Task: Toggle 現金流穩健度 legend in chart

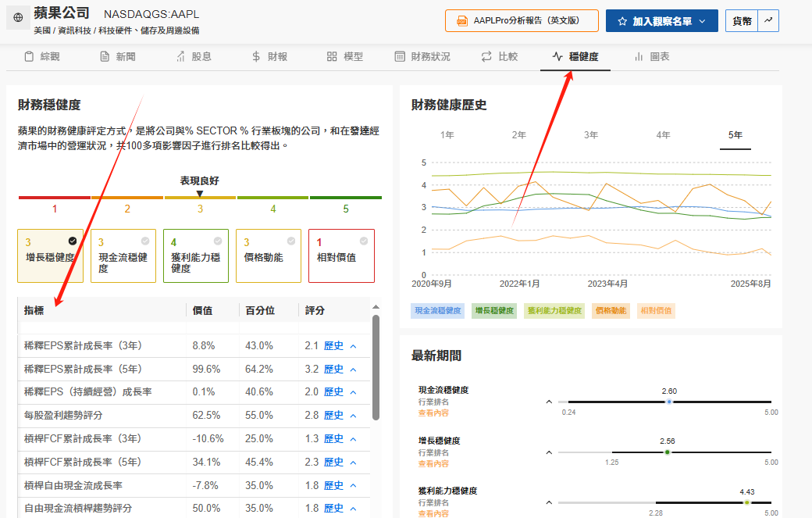Action: point(437,311)
